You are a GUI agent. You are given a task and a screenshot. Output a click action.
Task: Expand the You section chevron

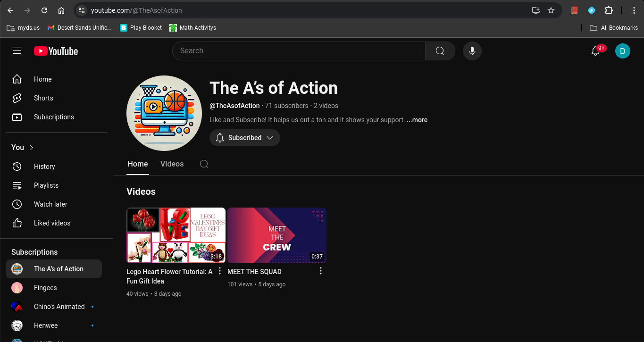tap(32, 148)
